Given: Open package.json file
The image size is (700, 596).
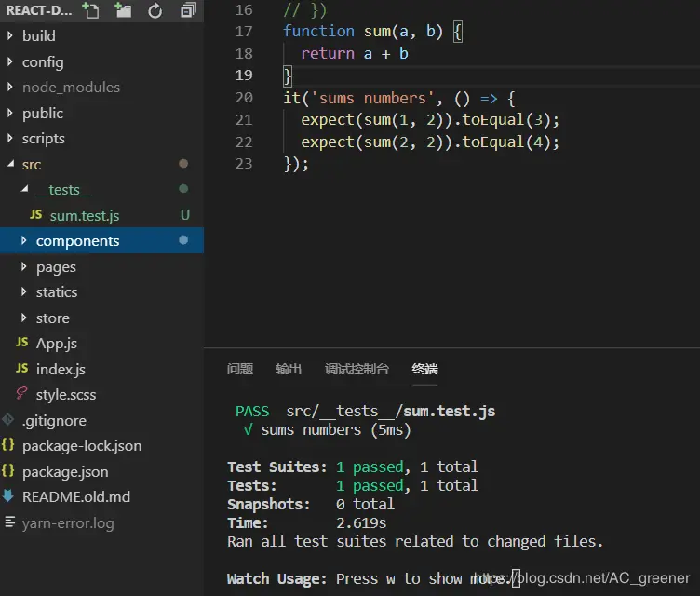Looking at the screenshot, I should click(65, 472).
